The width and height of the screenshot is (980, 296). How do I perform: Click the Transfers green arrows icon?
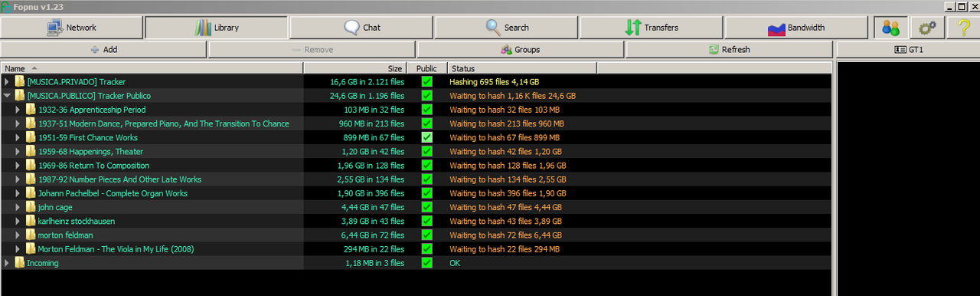632,28
